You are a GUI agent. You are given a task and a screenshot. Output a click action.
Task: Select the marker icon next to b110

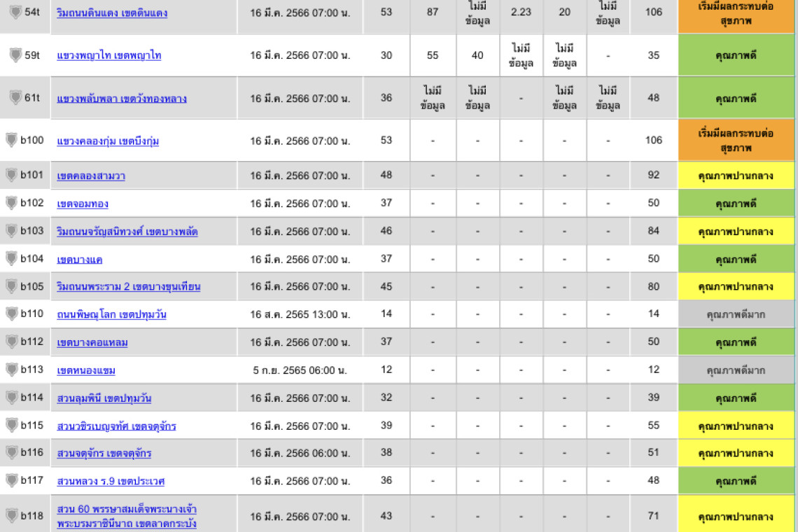[11, 313]
